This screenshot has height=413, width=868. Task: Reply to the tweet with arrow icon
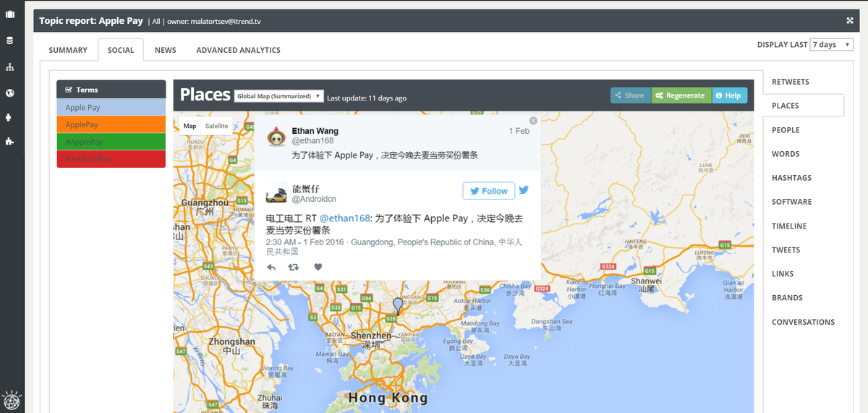pos(271,267)
